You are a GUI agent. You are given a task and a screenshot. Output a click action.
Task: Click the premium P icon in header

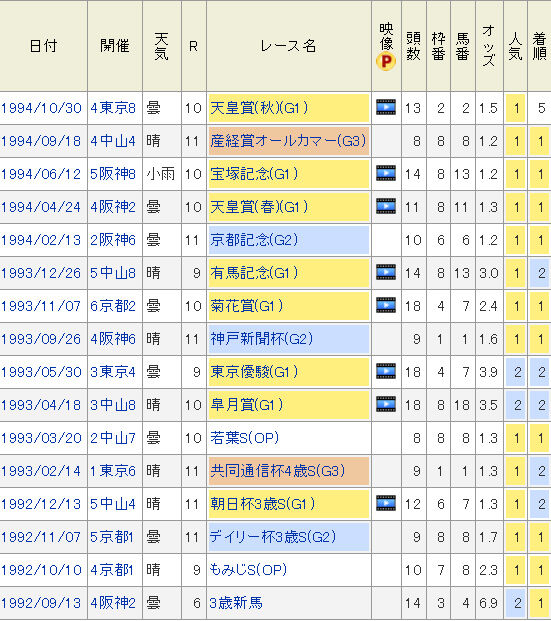click(x=386, y=62)
